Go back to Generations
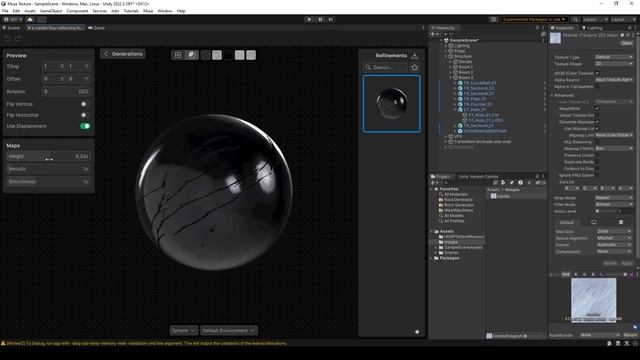The height and width of the screenshot is (360, 640). point(123,54)
